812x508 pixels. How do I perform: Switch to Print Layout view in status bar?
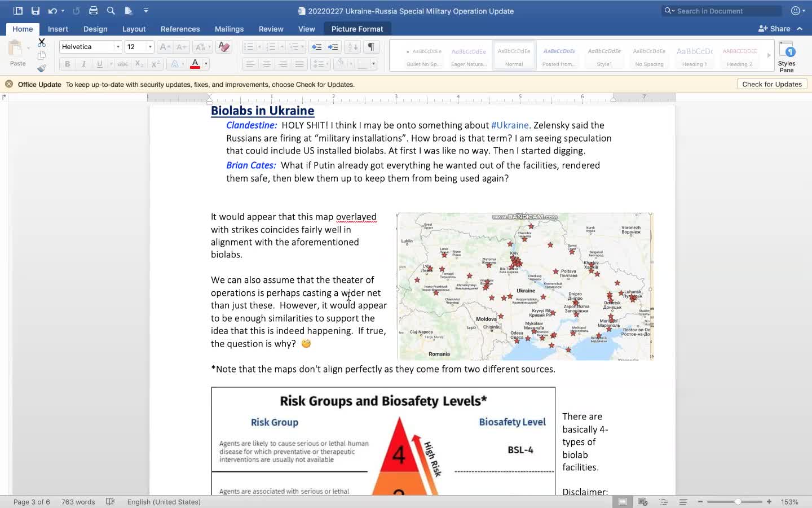click(623, 502)
